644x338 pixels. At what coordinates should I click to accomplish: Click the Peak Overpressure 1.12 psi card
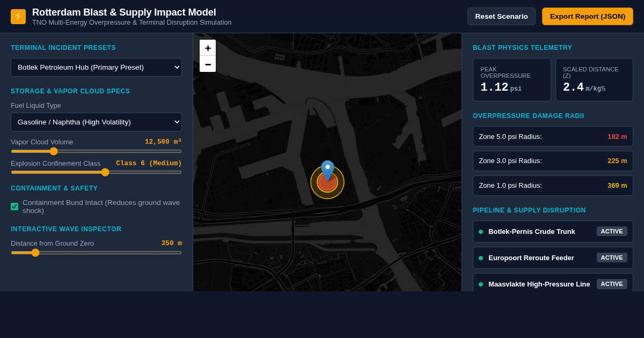coord(512,80)
